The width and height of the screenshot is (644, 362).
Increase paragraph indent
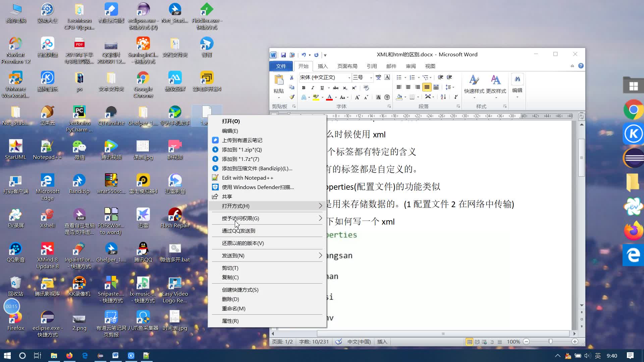[x=449, y=77]
